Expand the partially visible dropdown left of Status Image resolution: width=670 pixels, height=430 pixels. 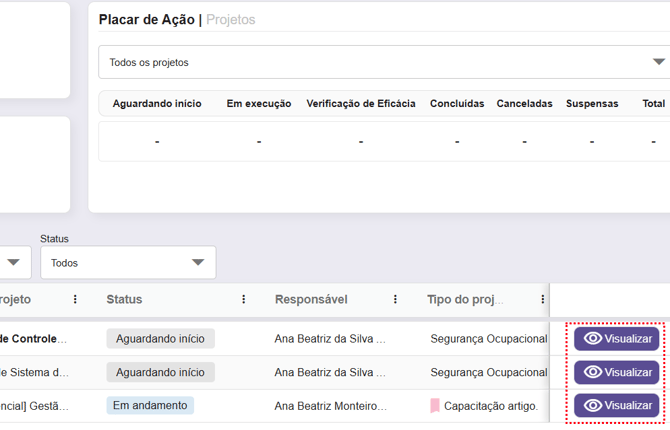pyautogui.click(x=14, y=263)
